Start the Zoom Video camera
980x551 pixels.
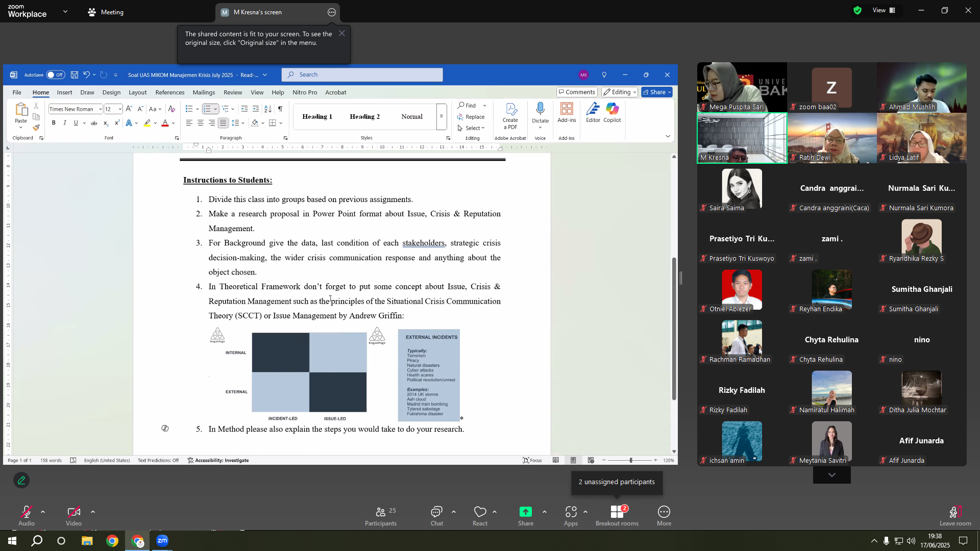pos(73,512)
